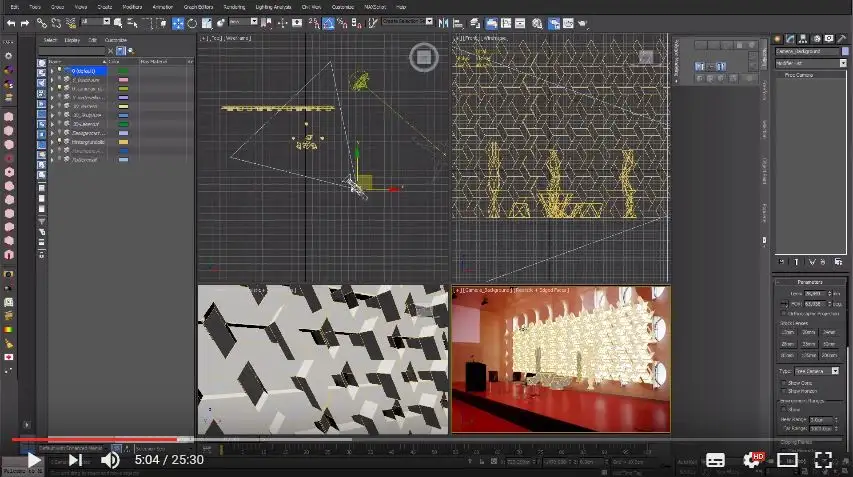Click the Top viewport Wireframe label

238,38
